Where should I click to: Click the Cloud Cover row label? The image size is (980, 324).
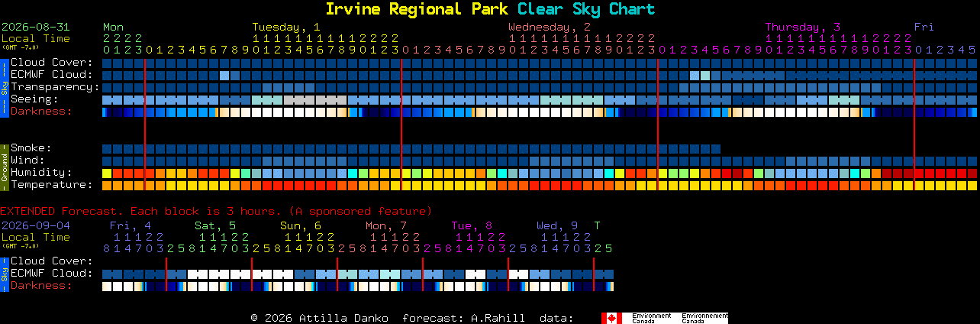(51, 62)
